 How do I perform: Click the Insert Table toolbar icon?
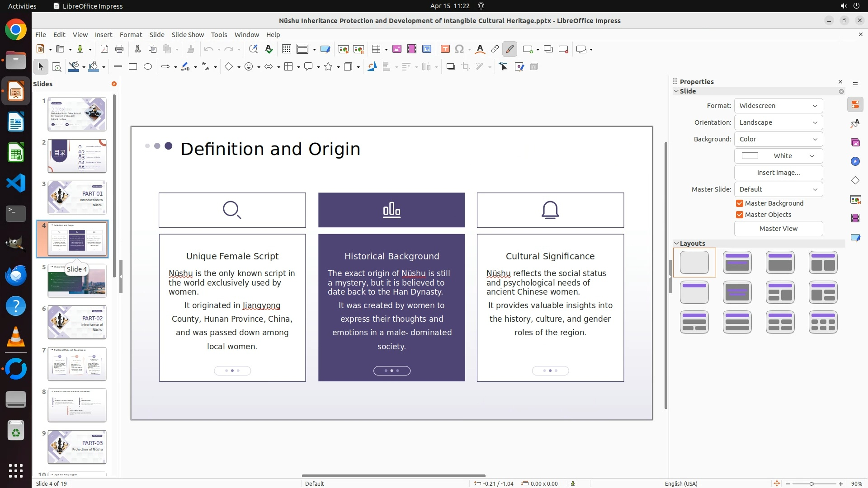coord(376,49)
